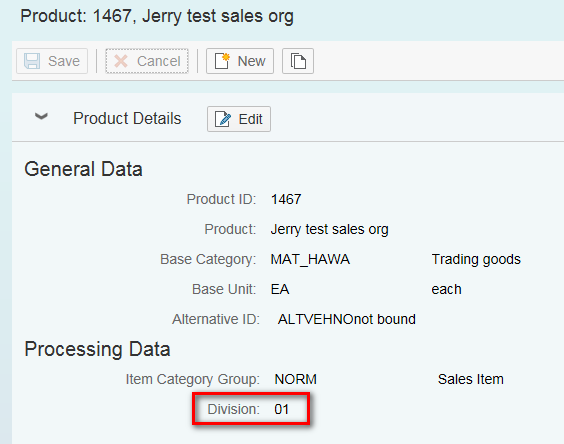Click the Base Unit value EA
This screenshot has height=444, width=564.
click(x=280, y=289)
